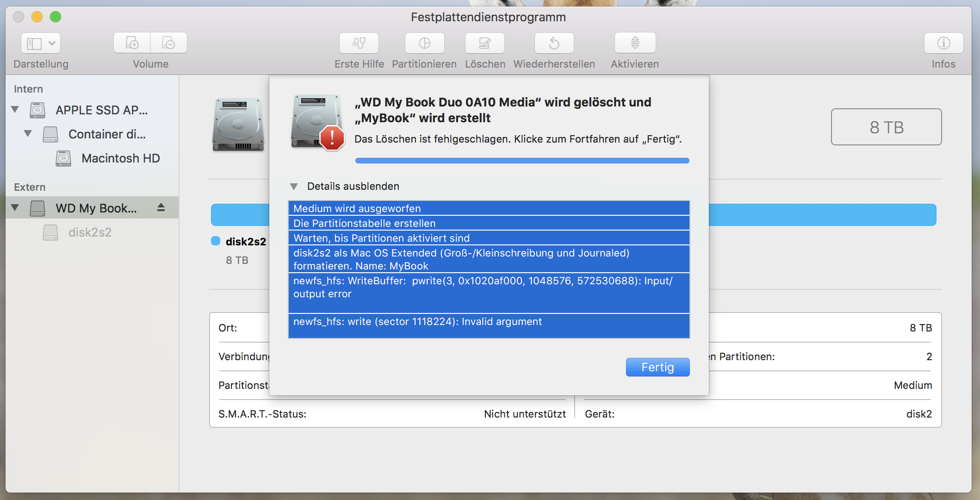Eject the WD My Book drive

pyautogui.click(x=161, y=207)
